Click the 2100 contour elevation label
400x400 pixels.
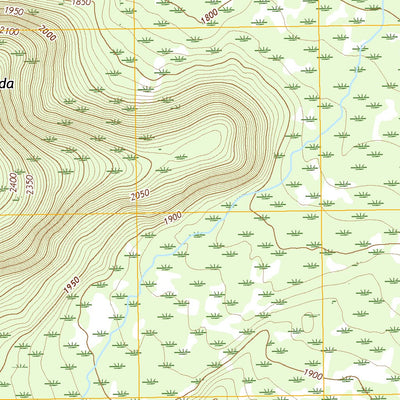(x=9, y=32)
